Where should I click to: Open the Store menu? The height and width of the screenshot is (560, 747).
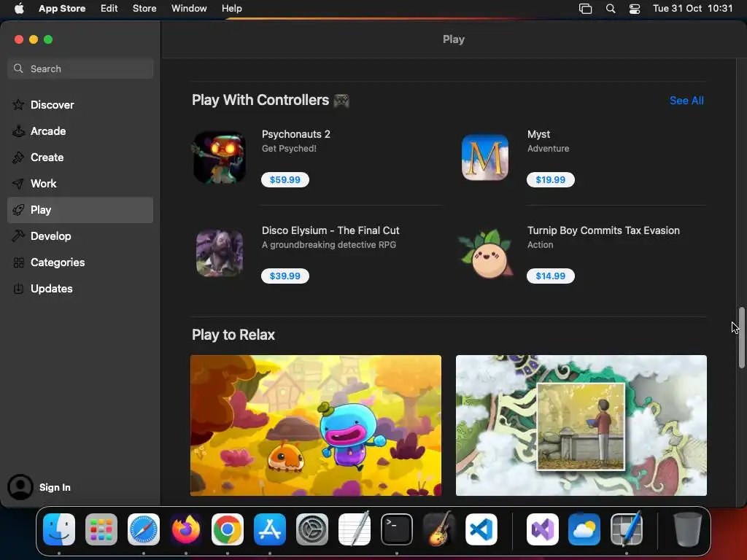144,9
